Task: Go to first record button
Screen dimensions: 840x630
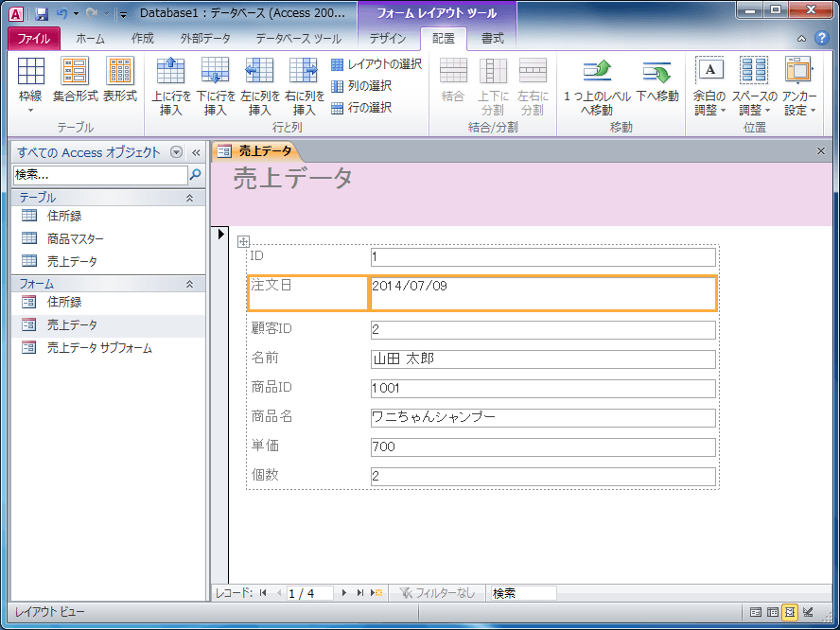Action: click(x=263, y=592)
